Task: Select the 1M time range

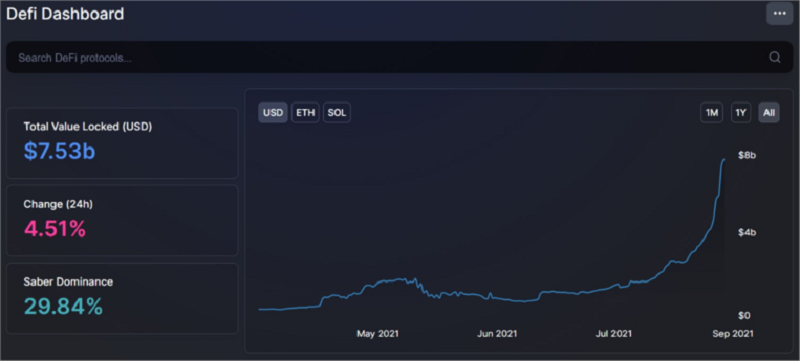Action: (712, 113)
